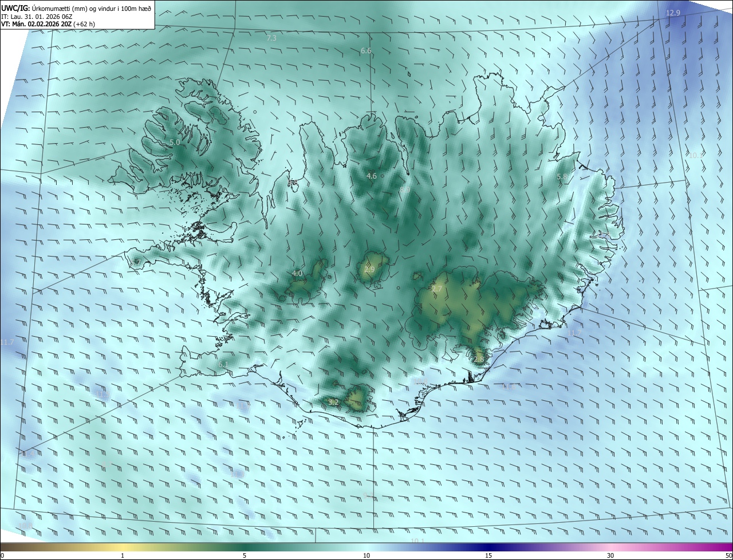
Task: Click the 15 tick label on the color scale
Action: 488,555
